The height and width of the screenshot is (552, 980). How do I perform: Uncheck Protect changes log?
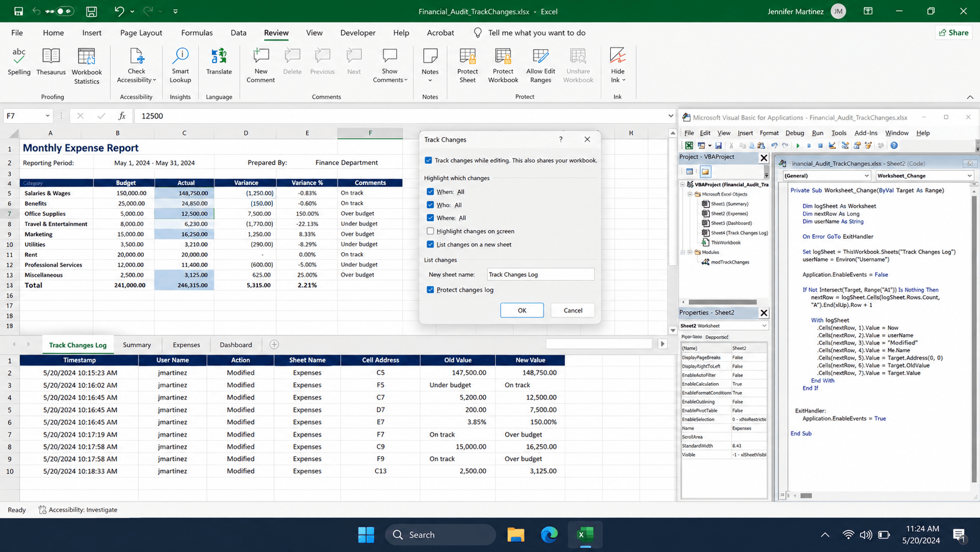coord(430,290)
